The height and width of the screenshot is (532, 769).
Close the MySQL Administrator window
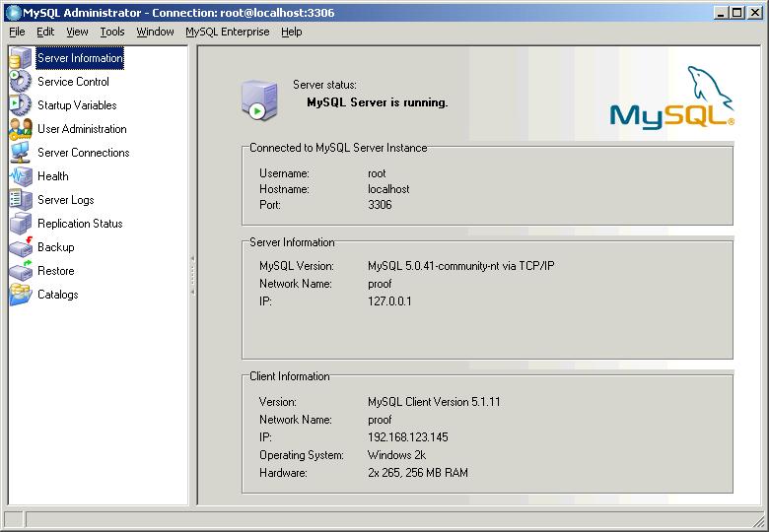point(755,13)
